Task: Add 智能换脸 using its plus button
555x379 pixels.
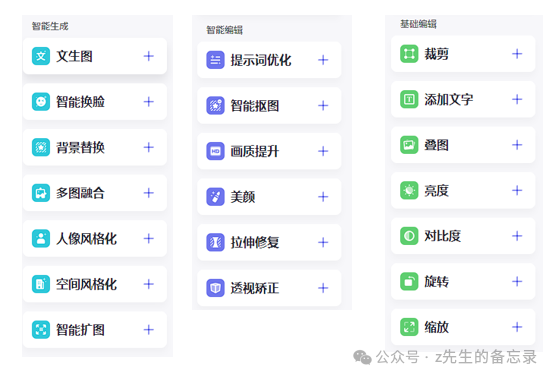Action: click(x=149, y=102)
